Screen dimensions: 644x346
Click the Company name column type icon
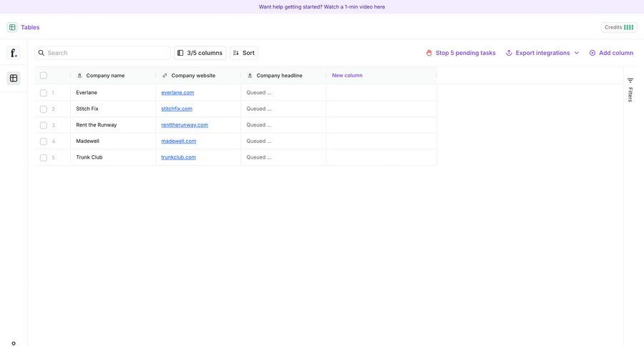[79, 76]
